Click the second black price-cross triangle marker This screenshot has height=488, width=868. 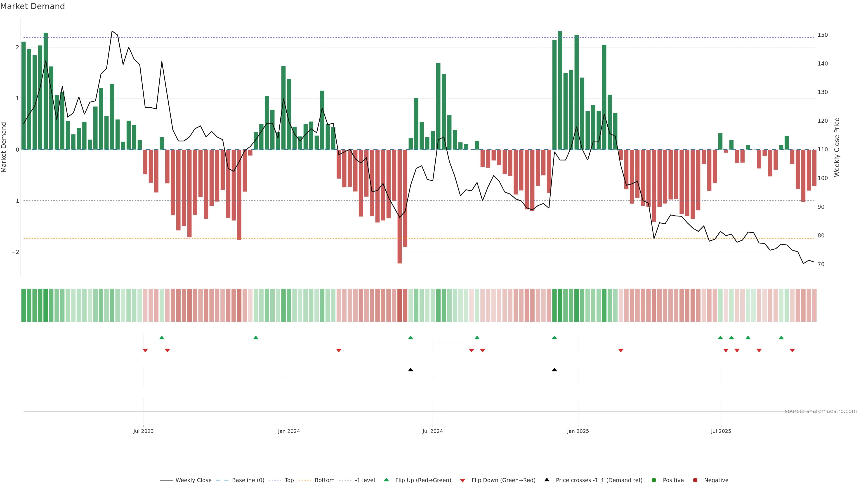(554, 370)
